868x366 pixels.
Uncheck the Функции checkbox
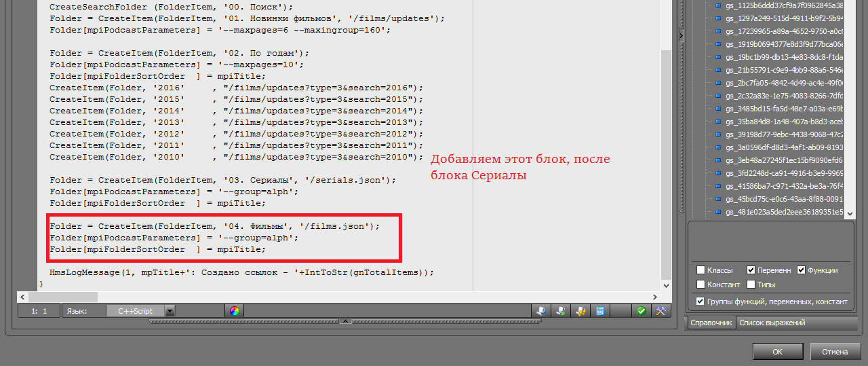[802, 270]
